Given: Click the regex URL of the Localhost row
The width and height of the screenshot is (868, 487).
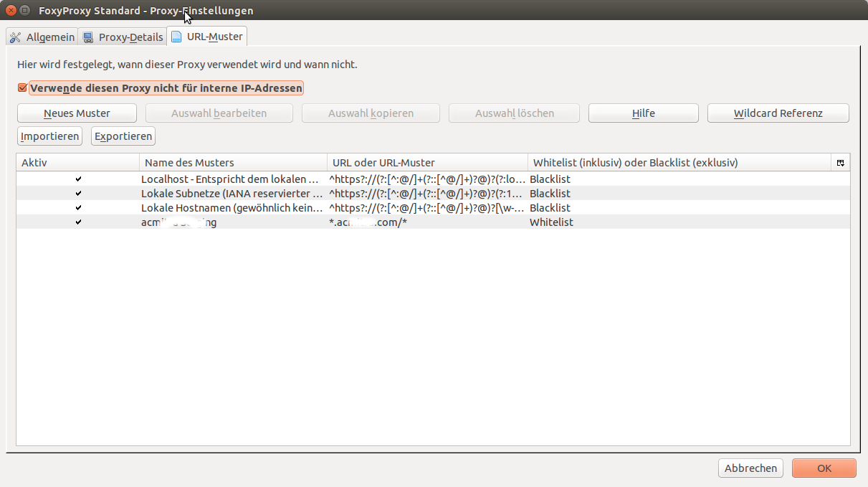Looking at the screenshot, I should point(427,179).
